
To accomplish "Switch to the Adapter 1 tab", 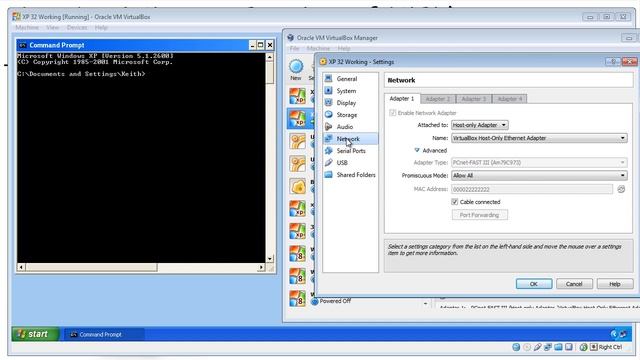I will tap(402, 98).
